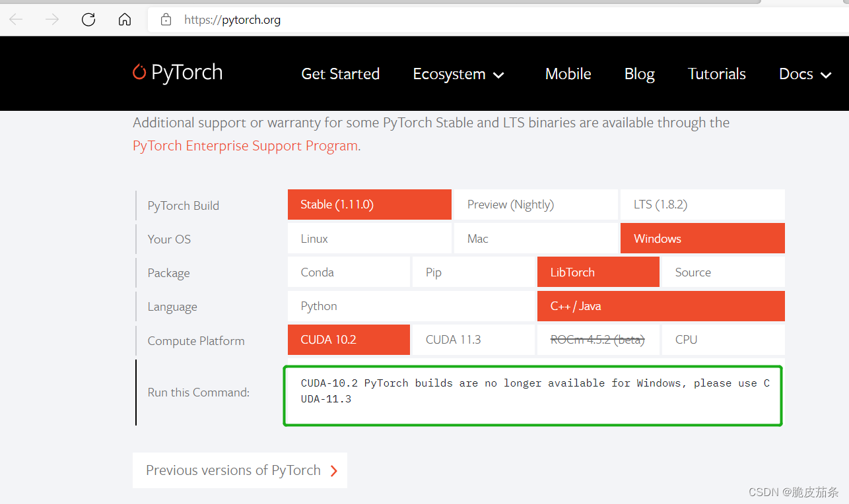Select CUDA 10.2 compute platform

click(349, 340)
